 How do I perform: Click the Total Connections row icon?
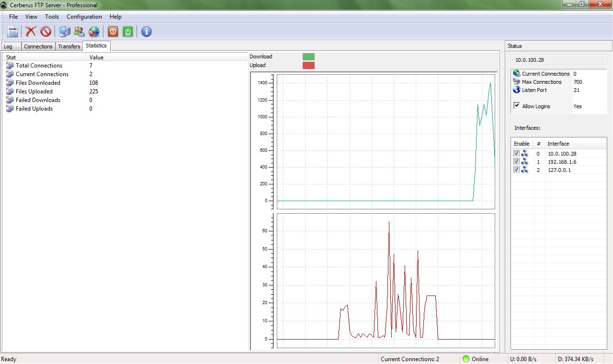click(10, 66)
